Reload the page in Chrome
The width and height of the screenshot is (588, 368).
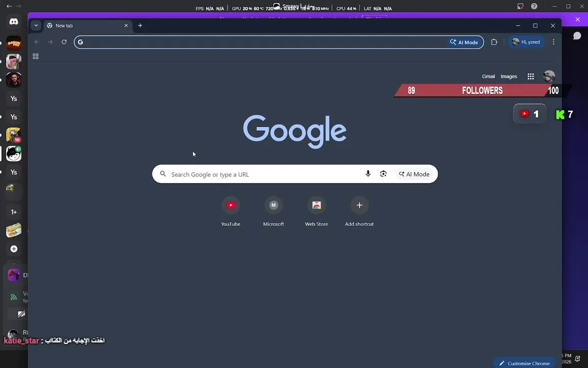[x=64, y=42]
